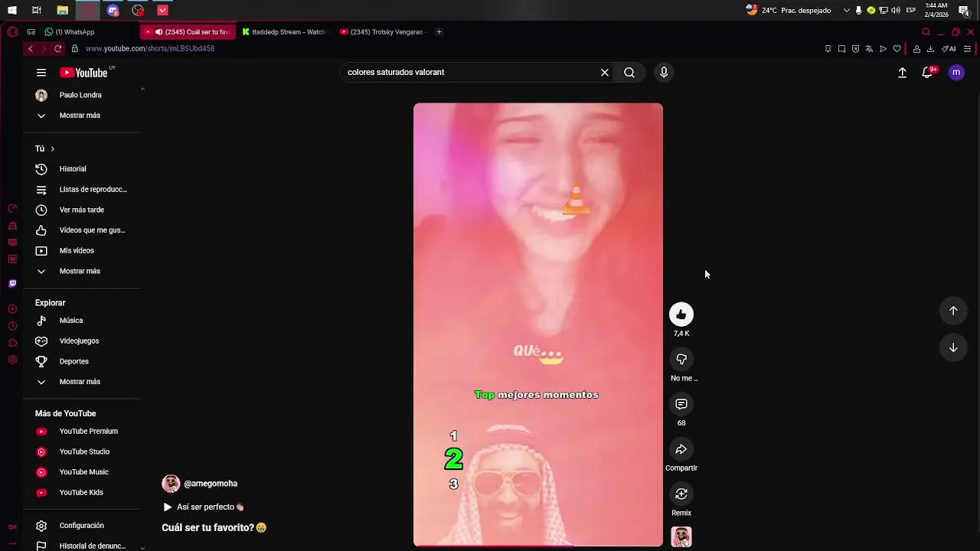Open Opera GX main menu
Screen dimensions: 980x551
(x=12, y=32)
